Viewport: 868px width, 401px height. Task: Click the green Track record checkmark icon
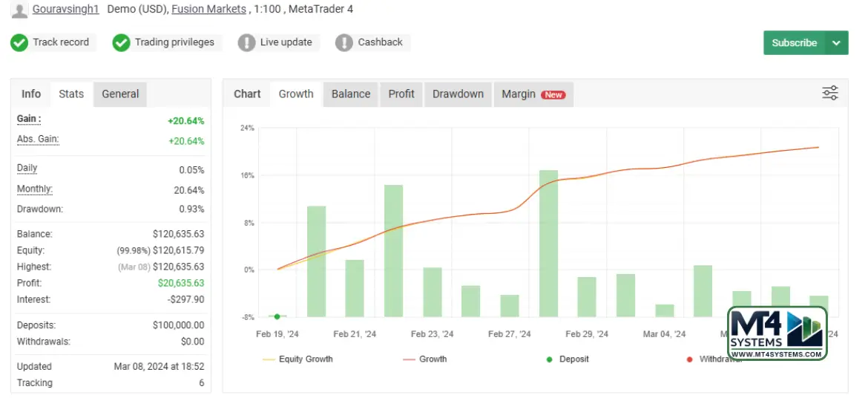click(19, 42)
